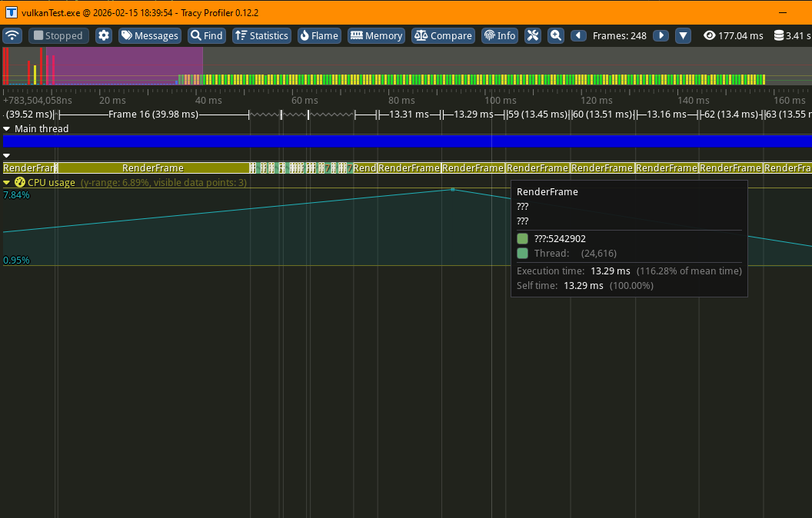Click the RenderFrame zone below the 13.31 ms frame
The height and width of the screenshot is (518, 812).
(x=409, y=168)
